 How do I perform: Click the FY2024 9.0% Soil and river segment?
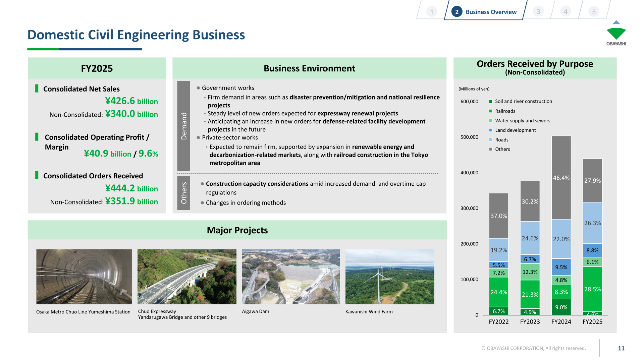tap(561, 307)
